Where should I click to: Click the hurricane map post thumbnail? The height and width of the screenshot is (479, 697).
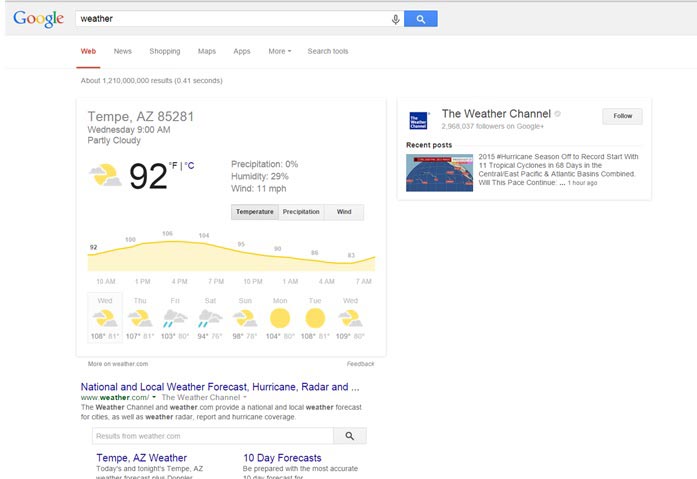(x=439, y=173)
